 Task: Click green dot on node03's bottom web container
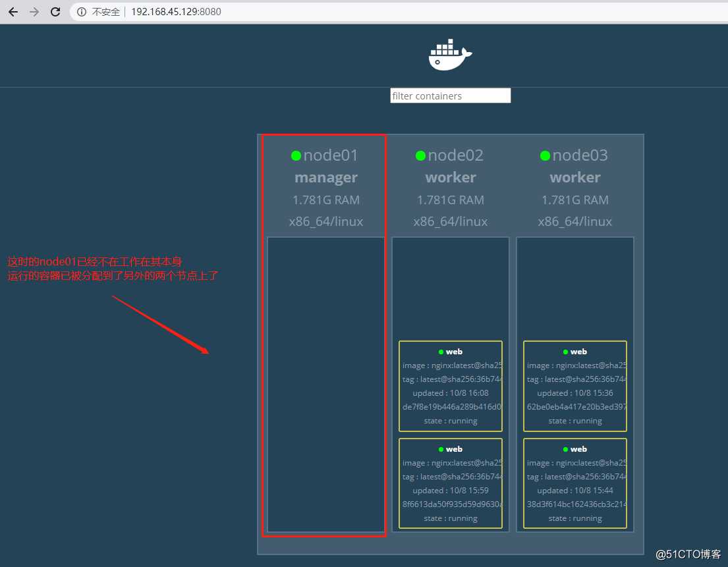pyautogui.click(x=565, y=448)
